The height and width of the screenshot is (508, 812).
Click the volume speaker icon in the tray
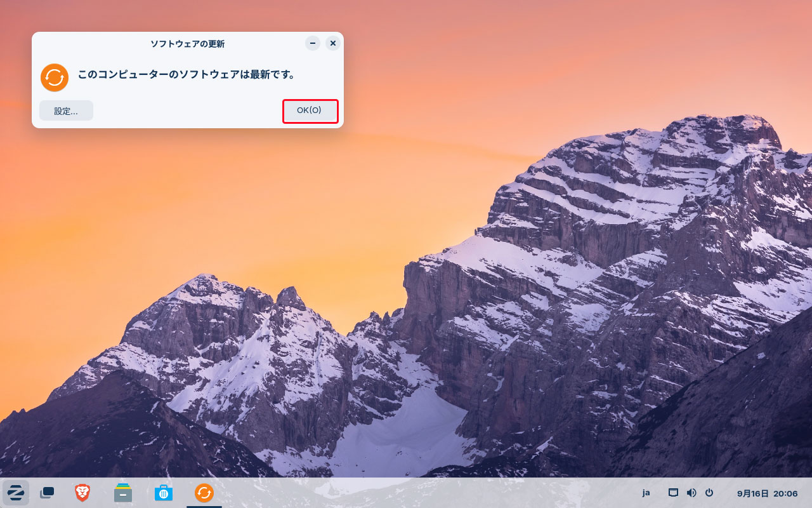[x=691, y=493]
